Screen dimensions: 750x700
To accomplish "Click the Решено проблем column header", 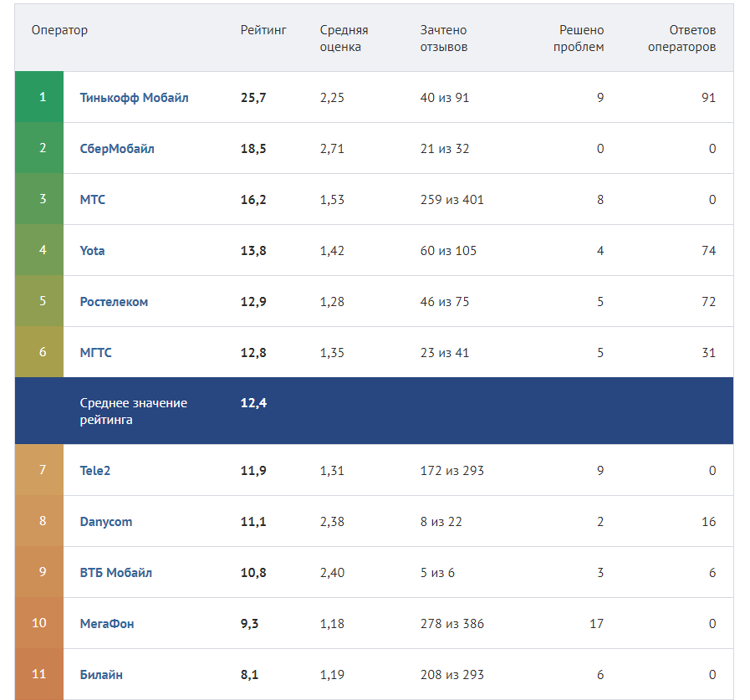I will click(581, 38).
